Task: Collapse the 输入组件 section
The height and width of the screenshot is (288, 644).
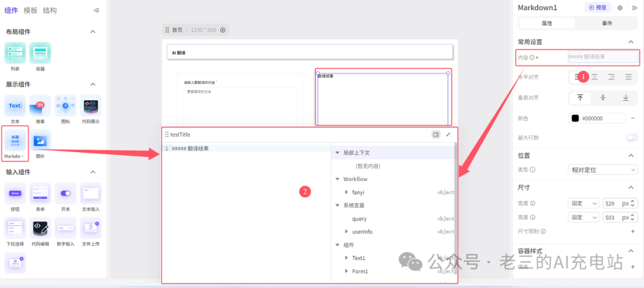Action: (93, 172)
